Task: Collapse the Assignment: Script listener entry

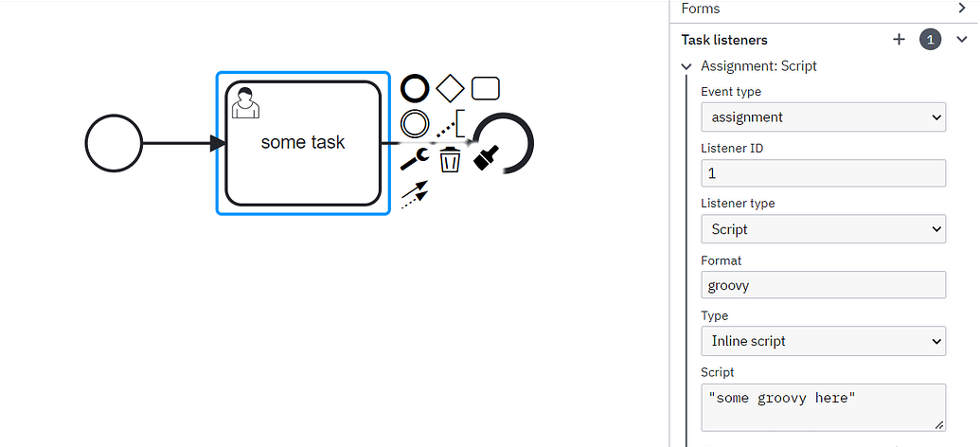Action: click(686, 66)
